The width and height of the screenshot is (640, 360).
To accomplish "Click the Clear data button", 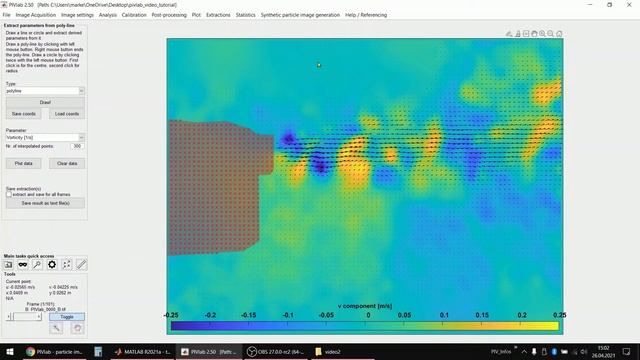I will [x=67, y=164].
